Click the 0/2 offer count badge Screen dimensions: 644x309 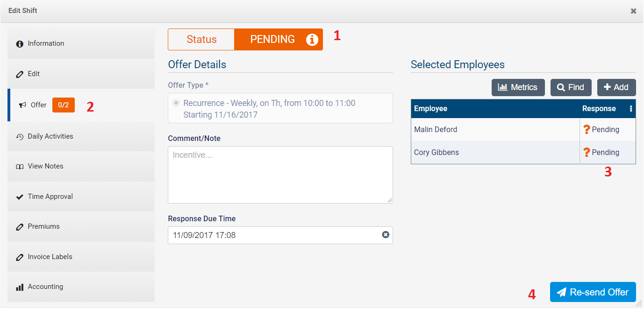click(x=63, y=105)
